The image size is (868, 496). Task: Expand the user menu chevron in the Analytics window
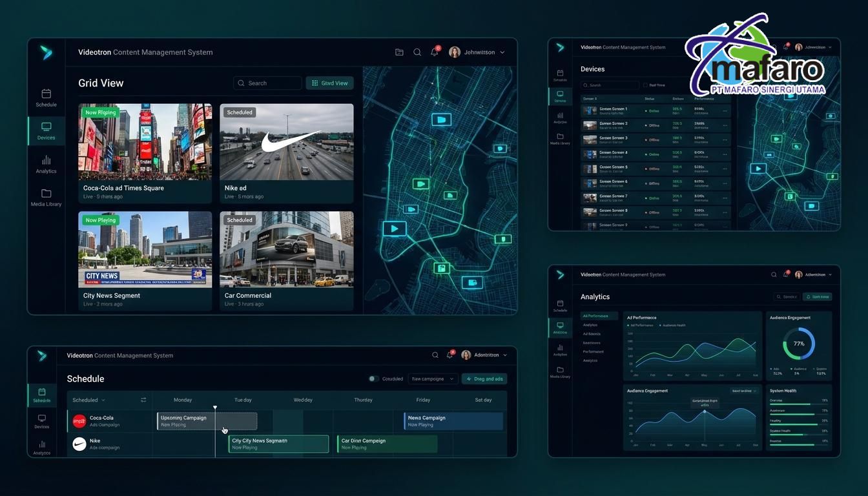(x=829, y=274)
